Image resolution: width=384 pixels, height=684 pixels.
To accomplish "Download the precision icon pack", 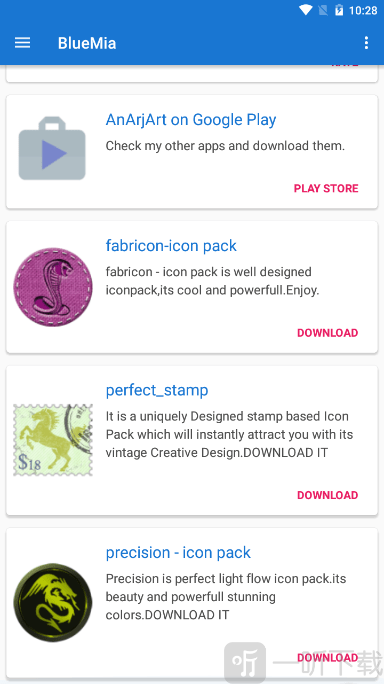I will tap(327, 657).
